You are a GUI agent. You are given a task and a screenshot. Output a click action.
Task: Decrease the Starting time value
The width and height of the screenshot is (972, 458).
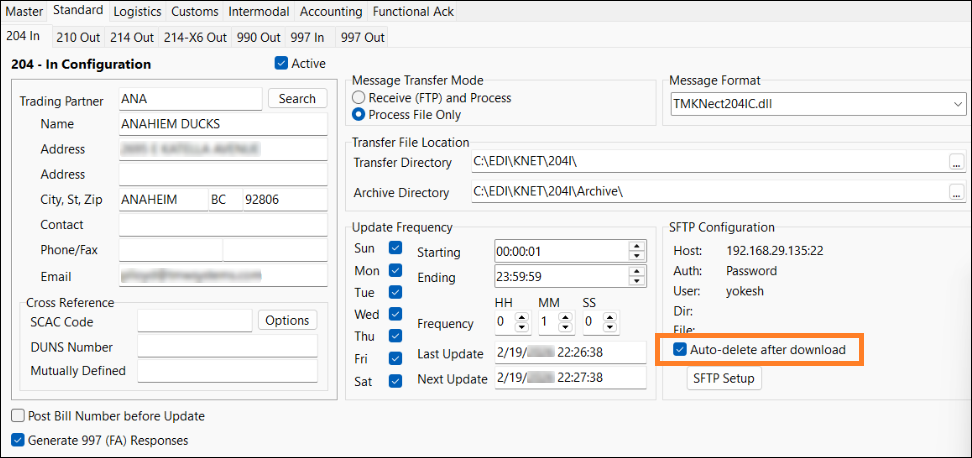coord(637,257)
